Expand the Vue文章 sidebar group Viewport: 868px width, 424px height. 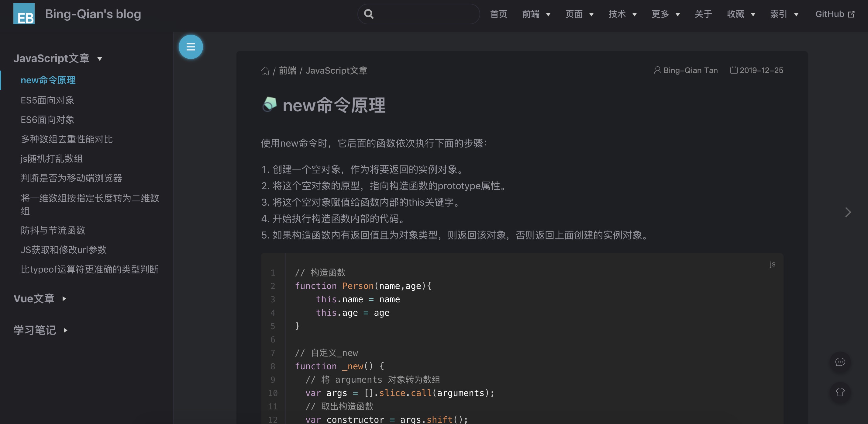pos(40,298)
